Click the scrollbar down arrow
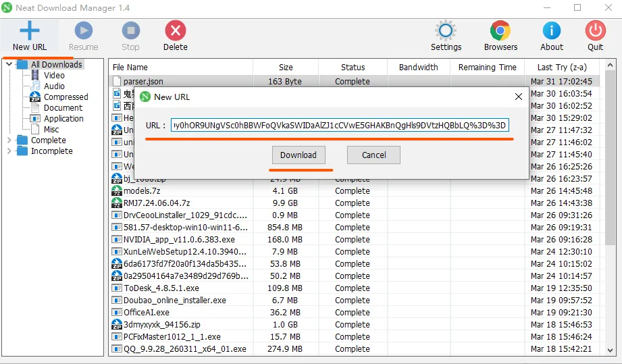Image resolution: width=622 pixels, height=364 pixels. pyautogui.click(x=610, y=350)
